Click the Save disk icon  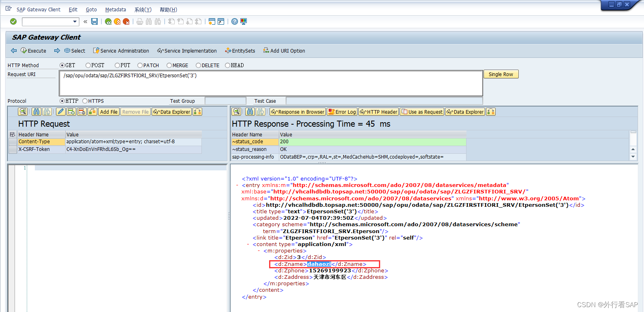(94, 21)
